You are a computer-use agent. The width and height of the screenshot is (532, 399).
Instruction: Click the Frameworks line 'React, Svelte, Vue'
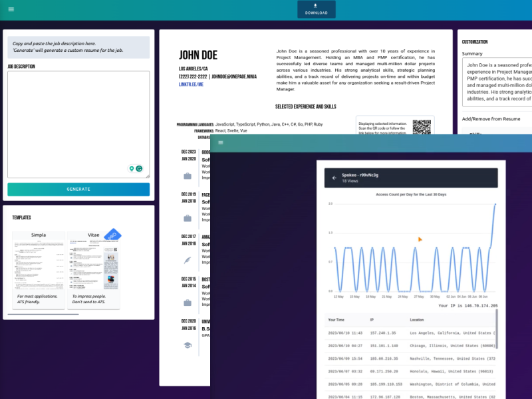(x=221, y=130)
